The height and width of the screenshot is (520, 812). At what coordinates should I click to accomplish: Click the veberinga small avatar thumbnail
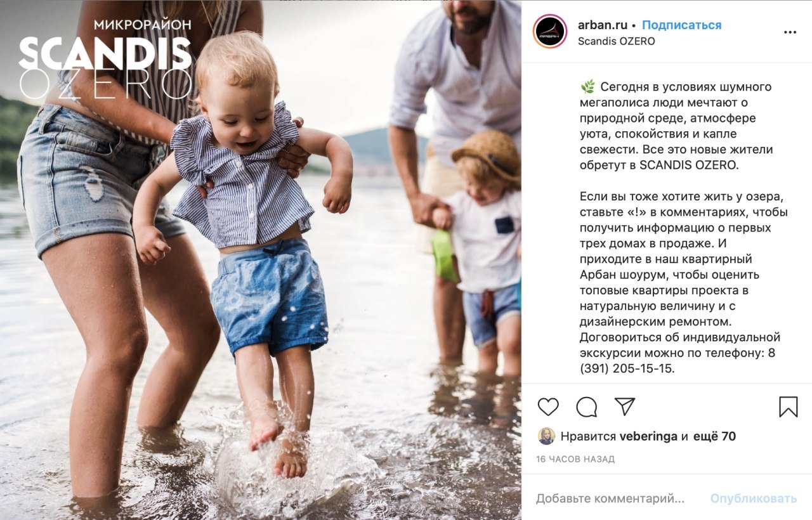(546, 436)
